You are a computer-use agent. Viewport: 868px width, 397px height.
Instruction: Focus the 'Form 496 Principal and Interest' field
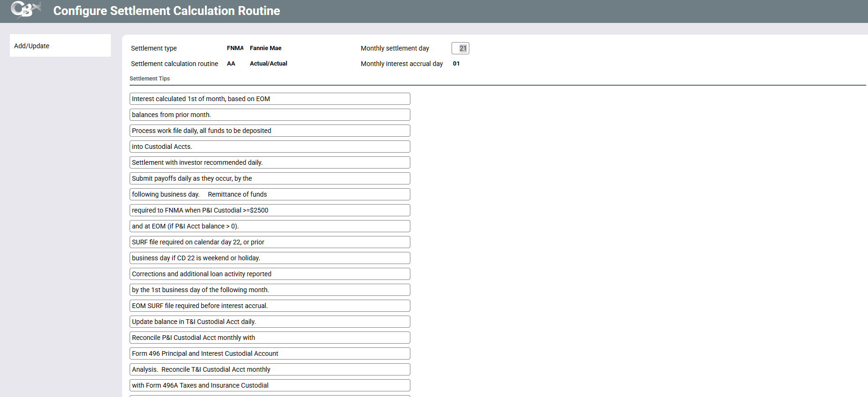(270, 353)
